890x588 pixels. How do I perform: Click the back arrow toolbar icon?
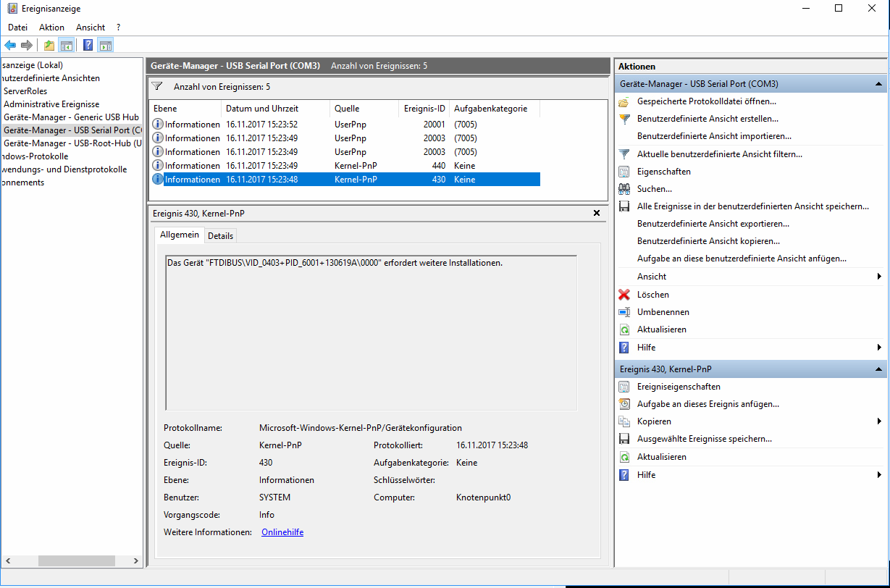click(x=10, y=46)
